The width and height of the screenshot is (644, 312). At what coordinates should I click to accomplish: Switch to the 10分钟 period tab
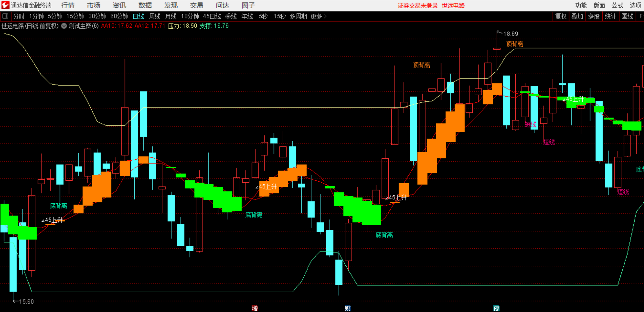(190, 16)
